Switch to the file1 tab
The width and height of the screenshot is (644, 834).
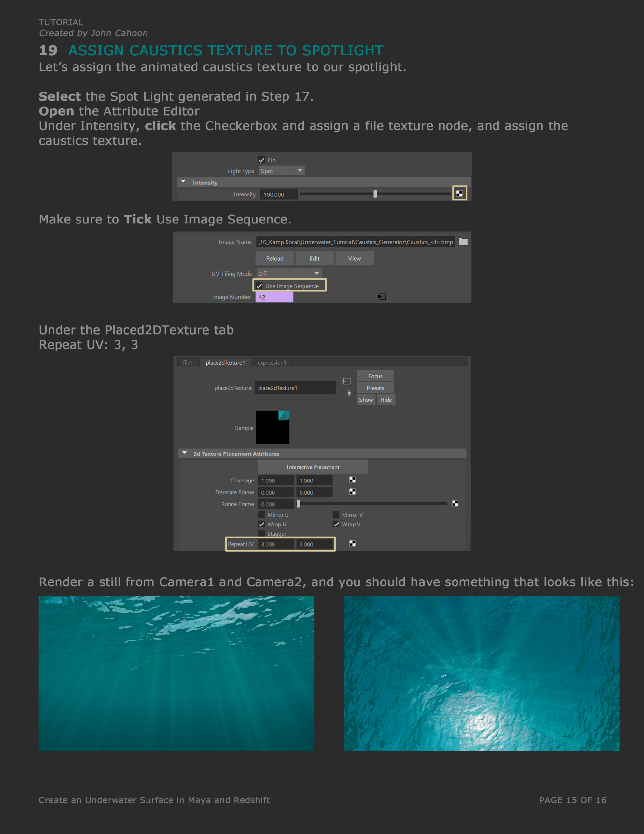click(188, 362)
